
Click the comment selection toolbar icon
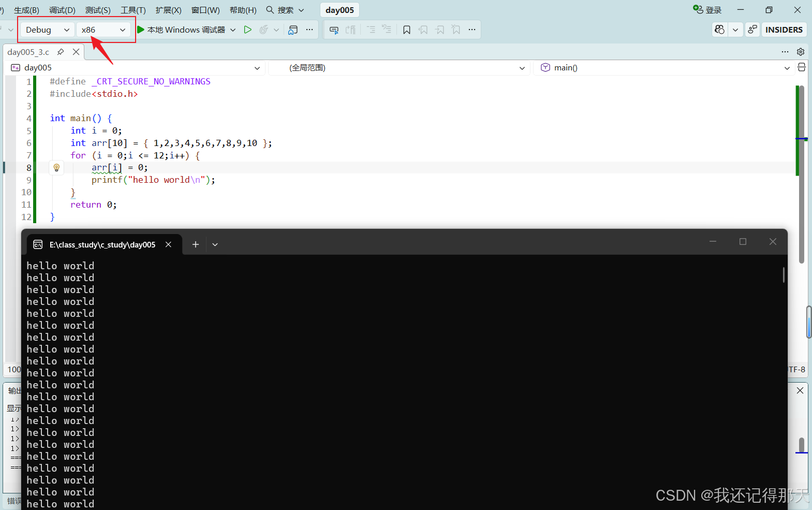(334, 30)
